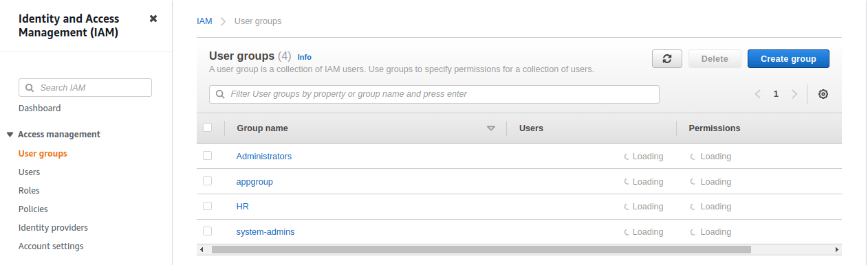Click the horizontal table scrollbar

[481, 250]
